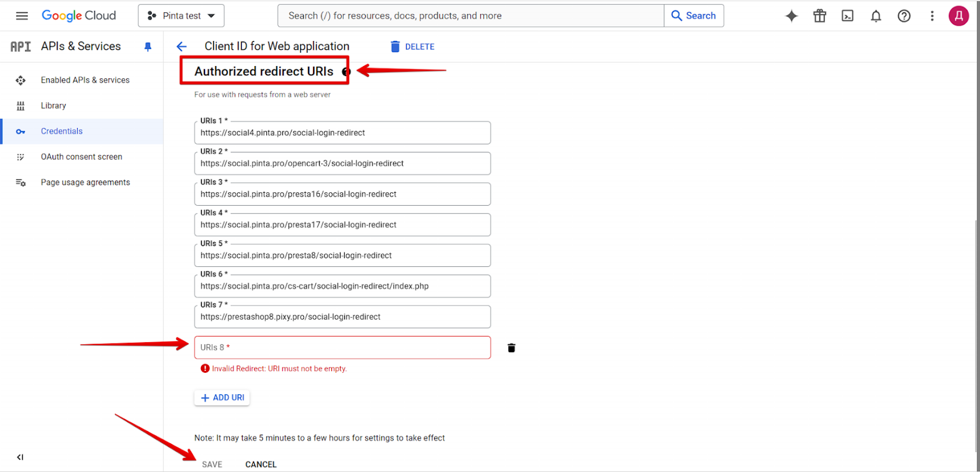The height and width of the screenshot is (472, 980).
Task: Open the three-dot settings menu
Action: point(932,16)
